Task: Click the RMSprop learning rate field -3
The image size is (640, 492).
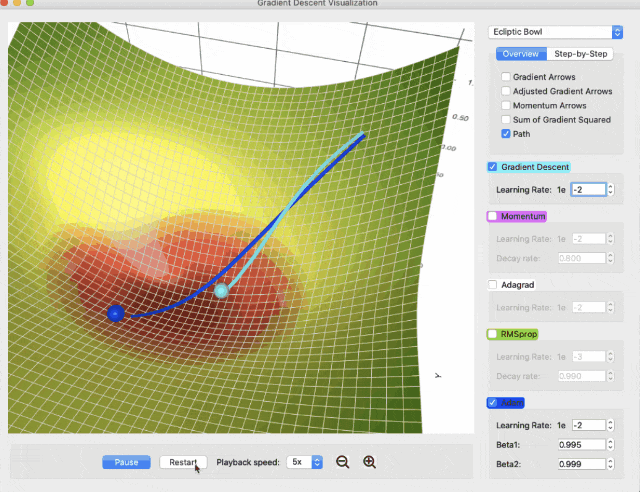Action: [589, 357]
